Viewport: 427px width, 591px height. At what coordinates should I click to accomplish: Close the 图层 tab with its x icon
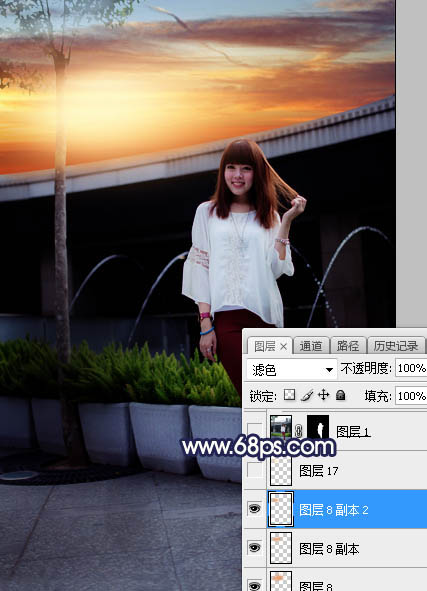(x=283, y=346)
